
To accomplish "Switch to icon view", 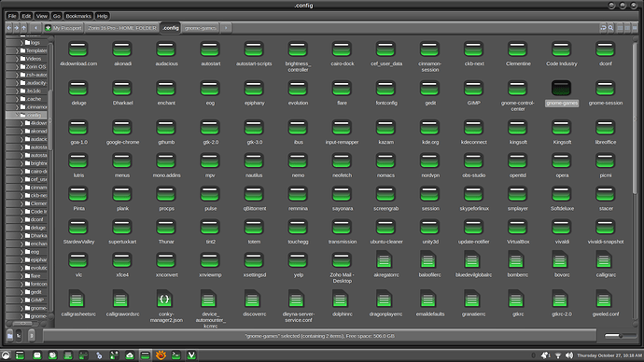I will coord(620,28).
